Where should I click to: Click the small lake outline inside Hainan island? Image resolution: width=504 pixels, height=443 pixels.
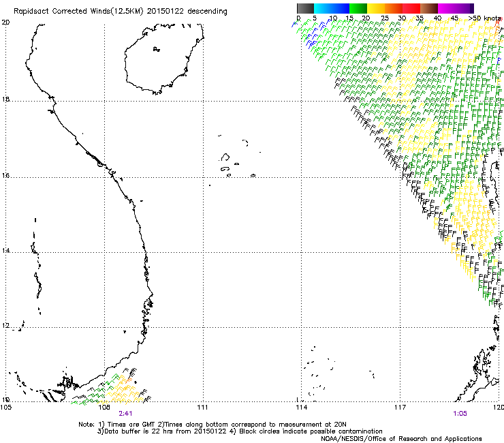tap(156, 49)
